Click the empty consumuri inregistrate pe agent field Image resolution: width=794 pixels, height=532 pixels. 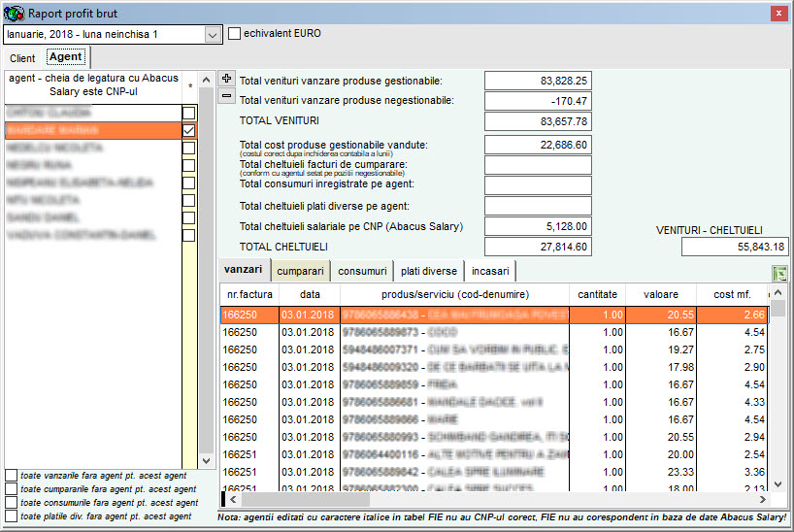coord(538,185)
